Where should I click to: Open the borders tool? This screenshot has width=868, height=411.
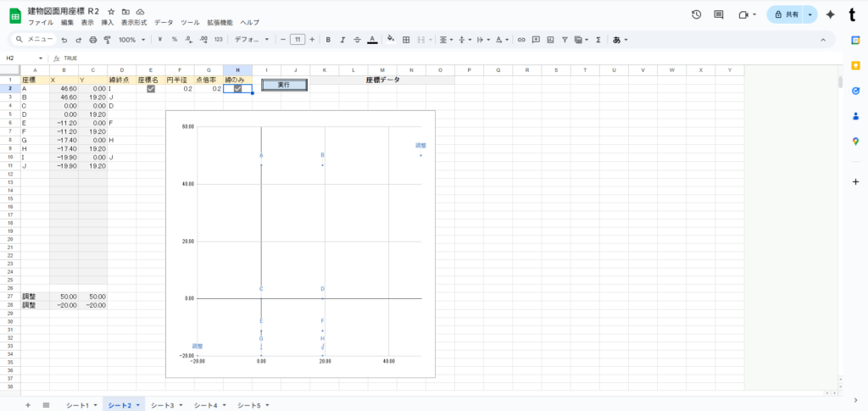coord(406,40)
